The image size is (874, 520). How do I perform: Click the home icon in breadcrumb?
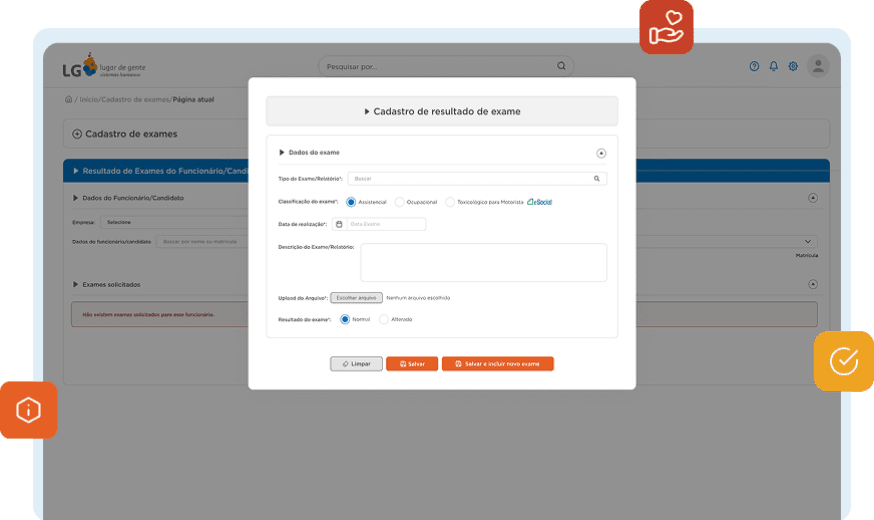(x=68, y=100)
